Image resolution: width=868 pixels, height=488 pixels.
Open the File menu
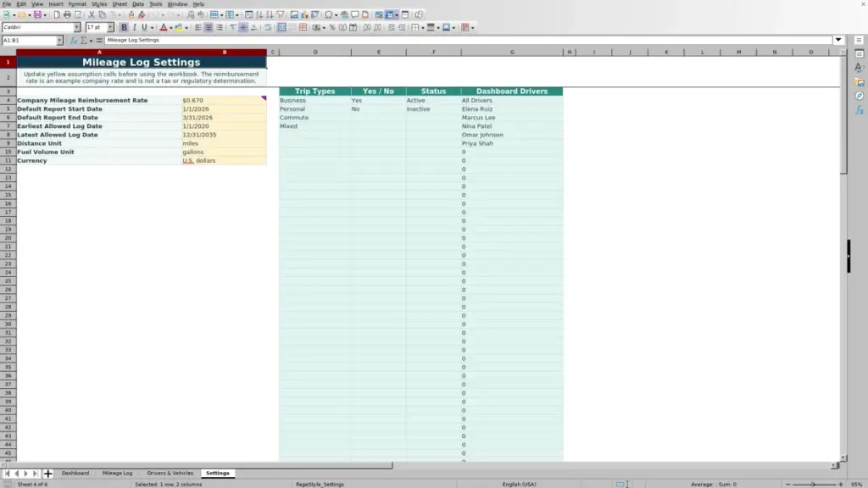7,4
